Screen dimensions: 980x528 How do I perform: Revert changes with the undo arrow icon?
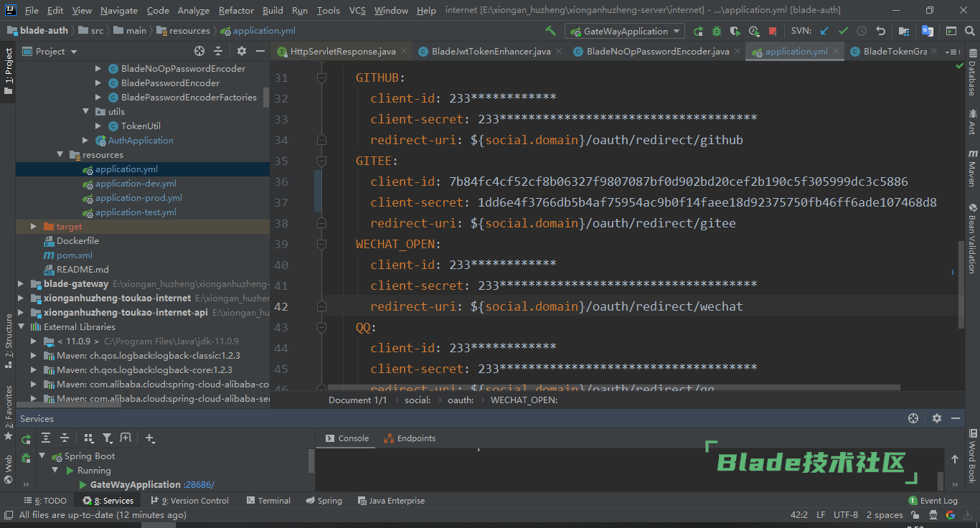(880, 31)
